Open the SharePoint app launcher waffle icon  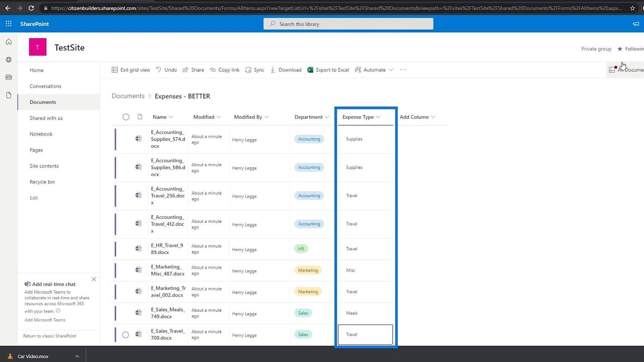(8, 24)
